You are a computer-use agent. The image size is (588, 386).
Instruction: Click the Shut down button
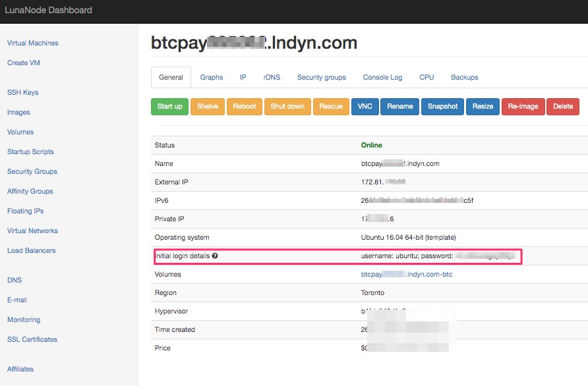tap(287, 107)
